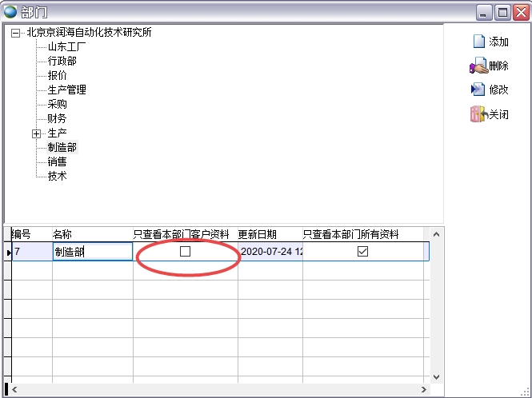Click the 关闭 (Close) door icon
This screenshot has width=532, height=398.
[x=478, y=114]
